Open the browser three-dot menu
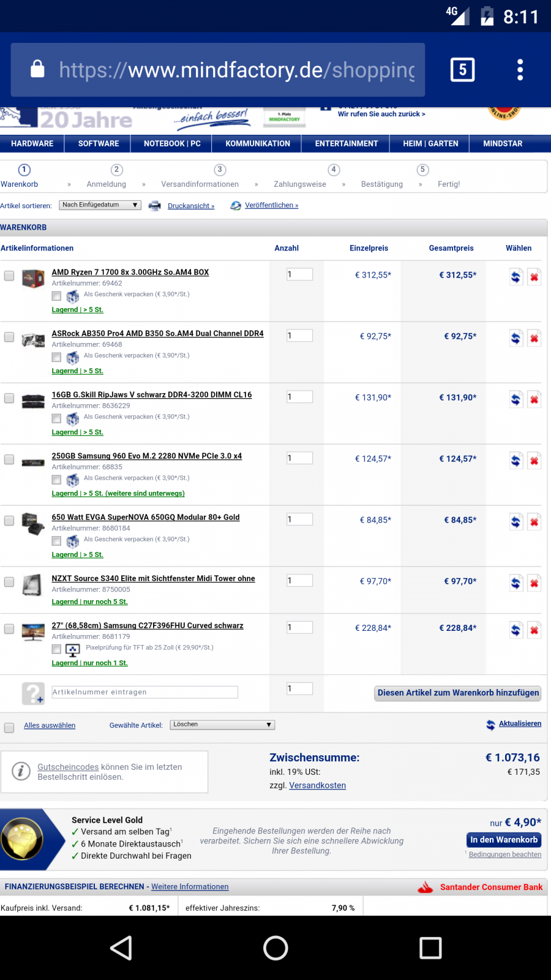 pyautogui.click(x=520, y=70)
